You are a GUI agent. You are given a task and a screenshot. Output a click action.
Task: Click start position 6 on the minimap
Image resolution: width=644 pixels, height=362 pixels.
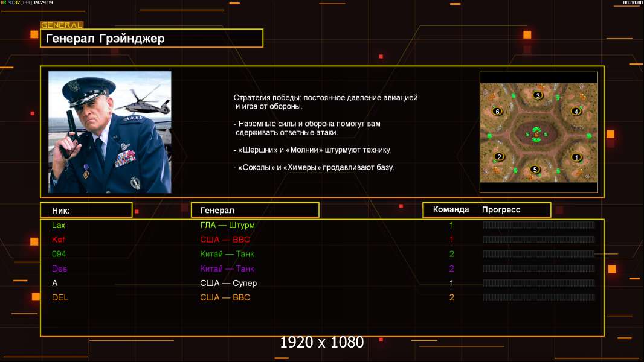point(497,112)
